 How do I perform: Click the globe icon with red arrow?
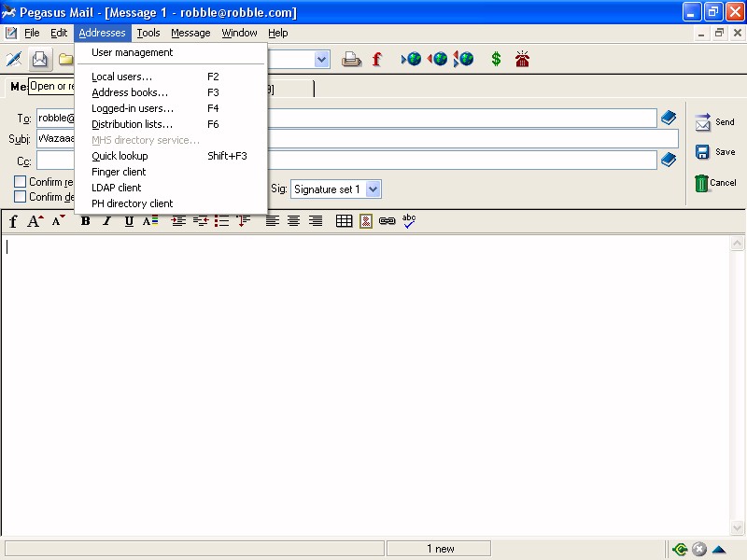pyautogui.click(x=437, y=59)
